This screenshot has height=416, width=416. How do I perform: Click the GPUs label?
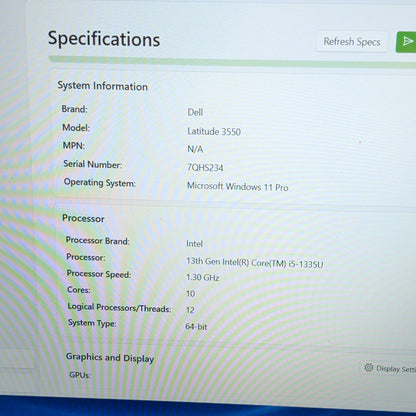coord(80,375)
